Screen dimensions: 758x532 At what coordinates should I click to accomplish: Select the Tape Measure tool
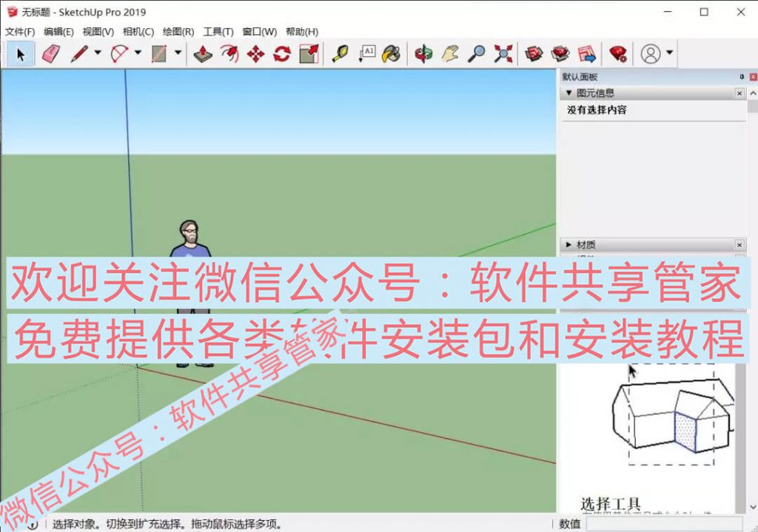click(x=340, y=53)
